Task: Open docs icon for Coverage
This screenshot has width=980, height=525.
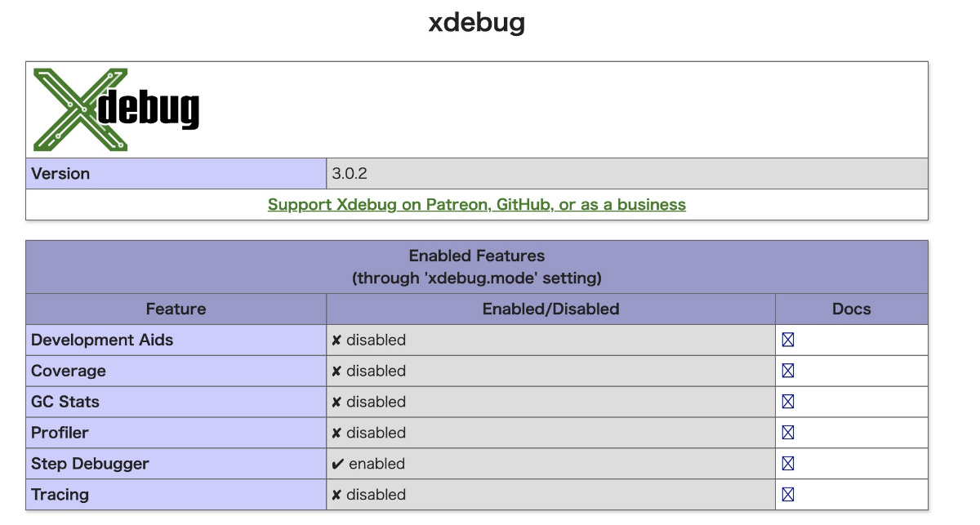Action: [x=787, y=371]
